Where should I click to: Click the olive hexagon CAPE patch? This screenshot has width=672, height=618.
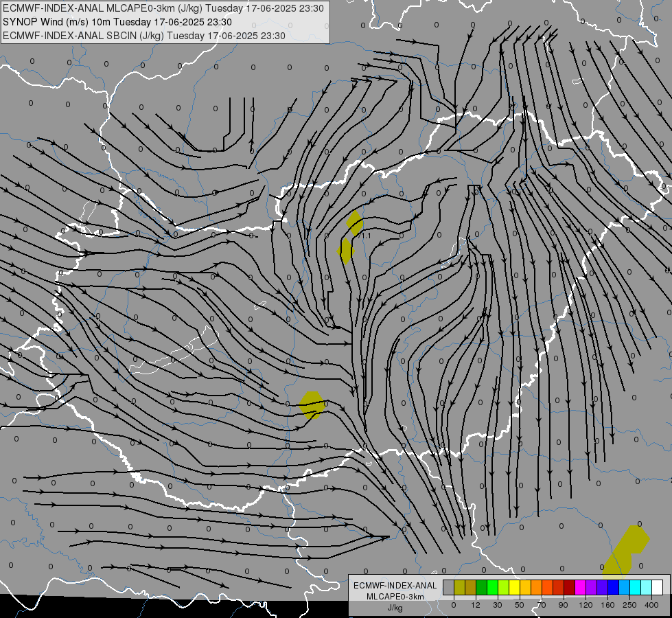click(312, 405)
